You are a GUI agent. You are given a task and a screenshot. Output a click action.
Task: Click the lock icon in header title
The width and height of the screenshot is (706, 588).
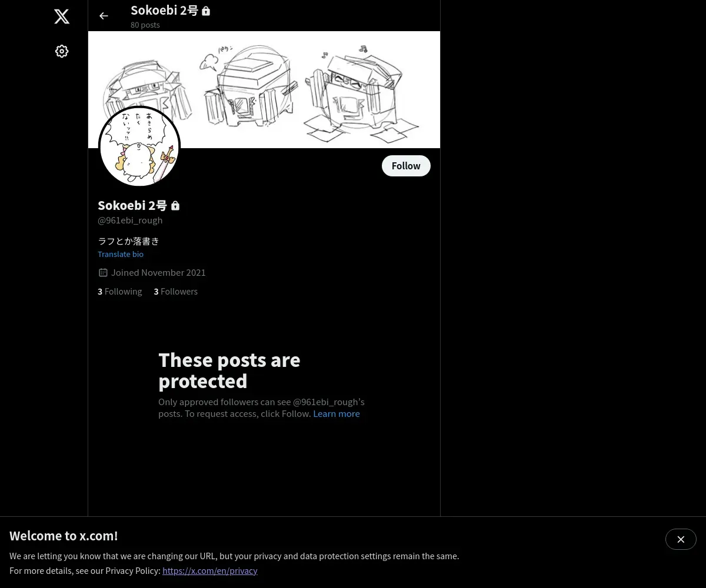click(x=206, y=11)
